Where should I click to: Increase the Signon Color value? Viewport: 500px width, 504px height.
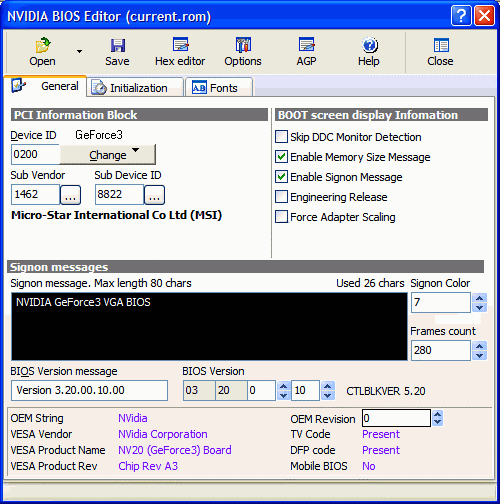pyautogui.click(x=480, y=298)
